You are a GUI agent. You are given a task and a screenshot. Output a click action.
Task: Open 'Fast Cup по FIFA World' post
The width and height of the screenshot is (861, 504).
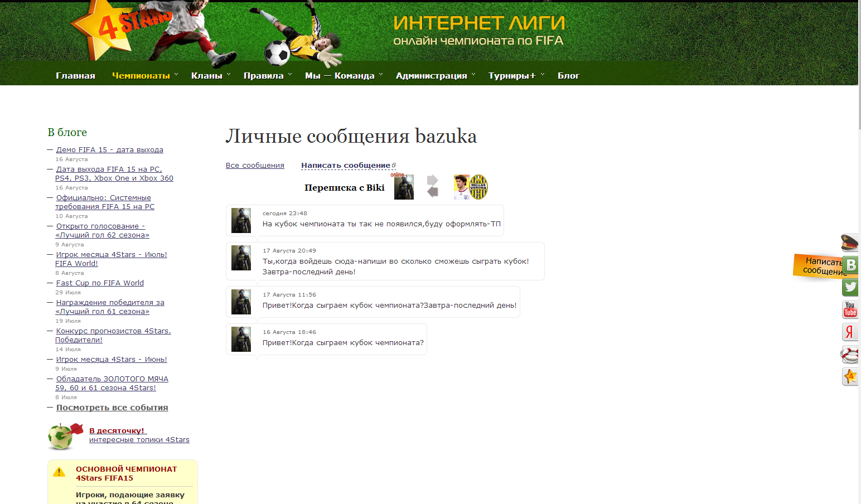[x=100, y=283]
